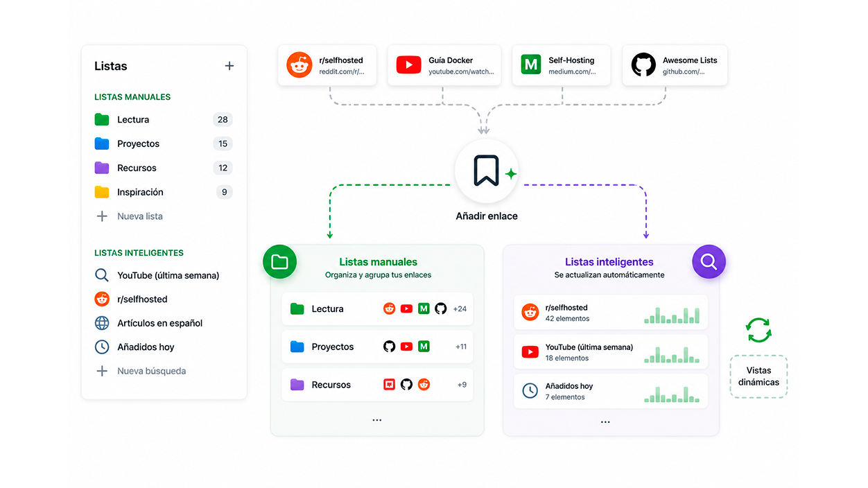Click the central bookmark Añadir enlace icon
The width and height of the screenshot is (868, 488).
point(486,171)
